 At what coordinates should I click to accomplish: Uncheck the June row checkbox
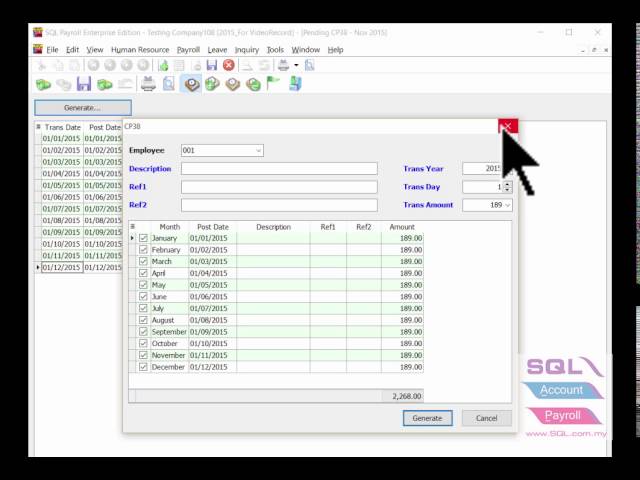coord(143,296)
